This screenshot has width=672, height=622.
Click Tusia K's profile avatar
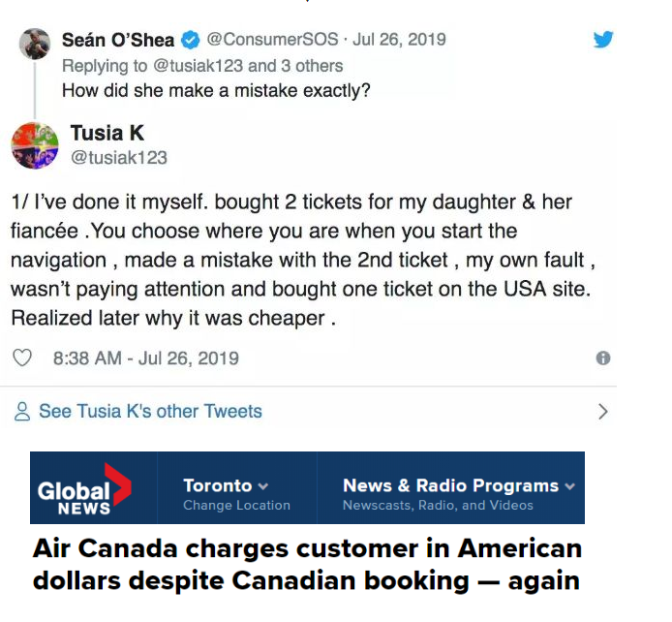coord(35,145)
